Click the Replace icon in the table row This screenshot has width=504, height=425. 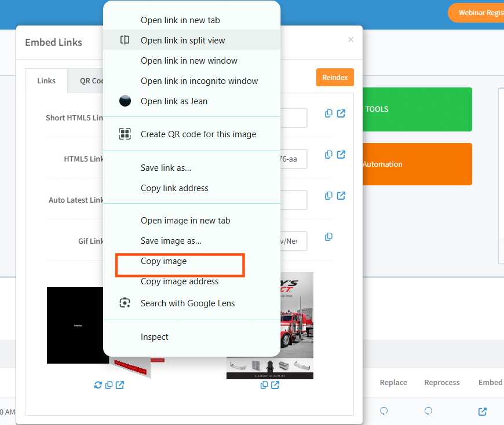(384, 411)
